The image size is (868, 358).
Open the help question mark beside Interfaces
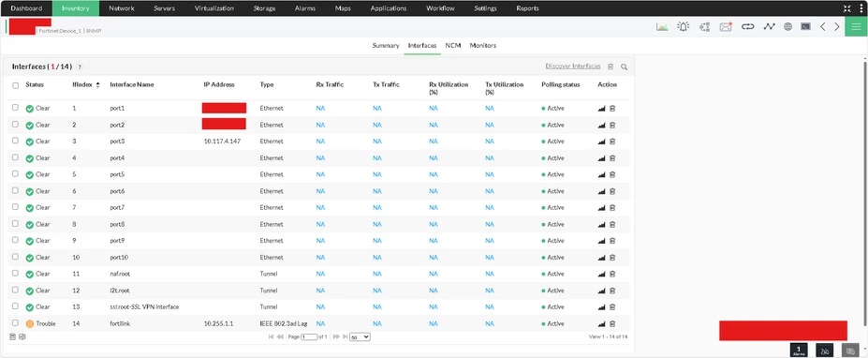(80, 67)
